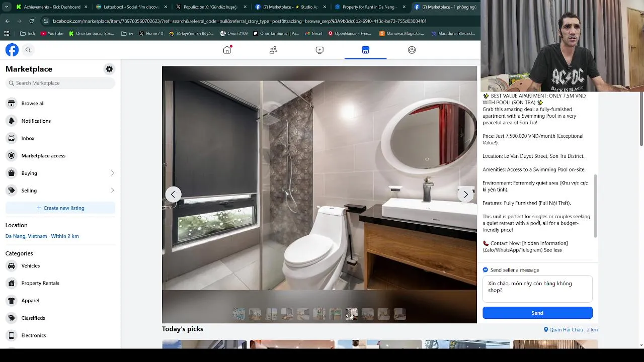Open the Facebook home logo
Screen dimensions: 644x362
click(12, 50)
